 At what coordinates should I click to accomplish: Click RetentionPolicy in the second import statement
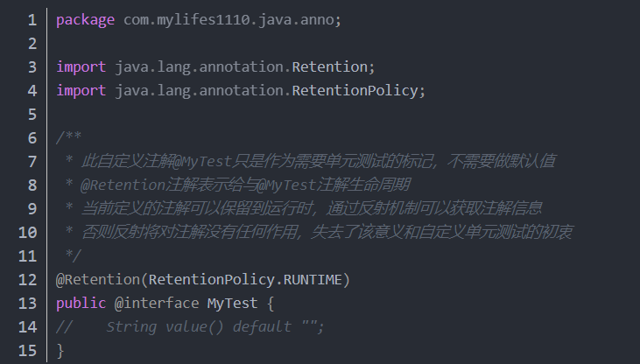coord(355,91)
